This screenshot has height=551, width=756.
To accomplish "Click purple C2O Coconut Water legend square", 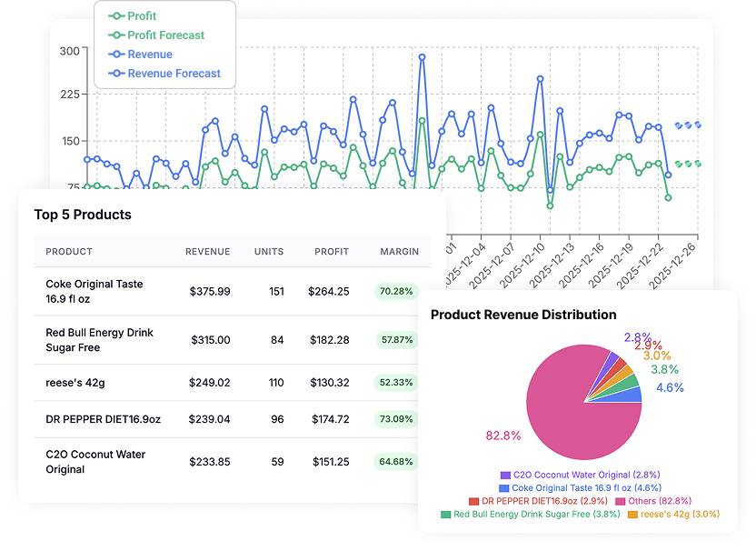I will click(x=505, y=475).
